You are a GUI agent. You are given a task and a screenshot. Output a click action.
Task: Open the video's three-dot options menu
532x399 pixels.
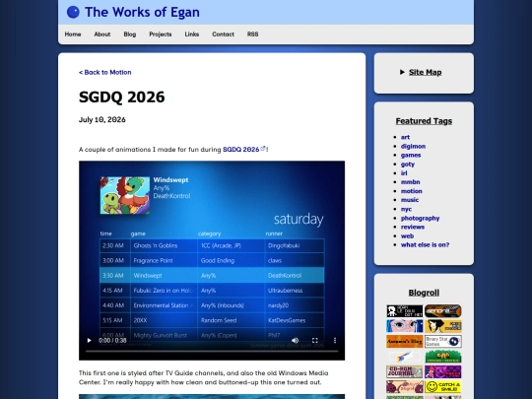335,340
